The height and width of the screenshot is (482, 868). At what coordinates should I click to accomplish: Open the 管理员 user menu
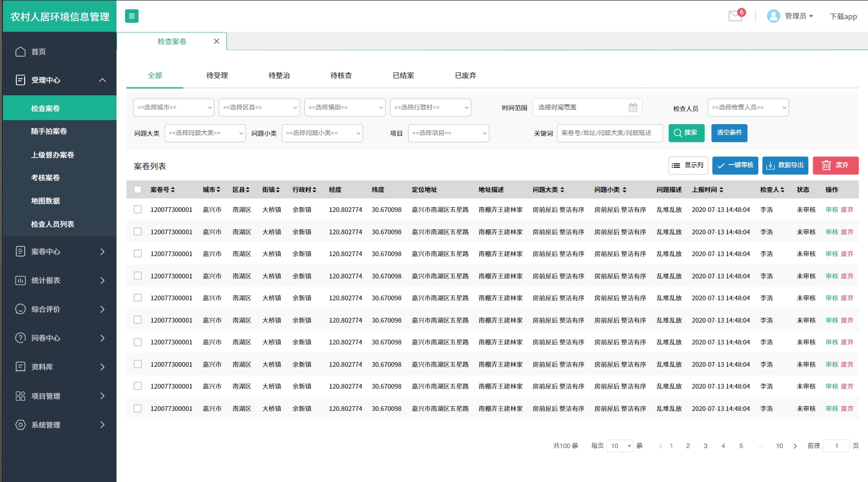click(x=799, y=16)
